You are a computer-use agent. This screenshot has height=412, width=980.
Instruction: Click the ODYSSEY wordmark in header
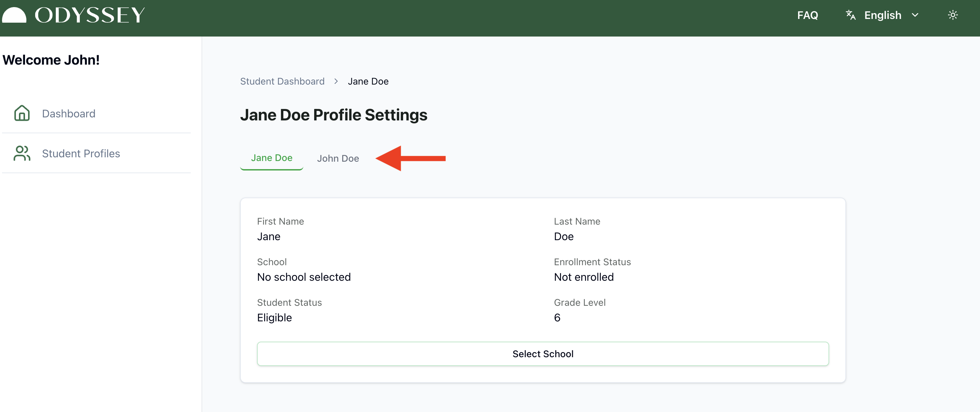tap(90, 16)
